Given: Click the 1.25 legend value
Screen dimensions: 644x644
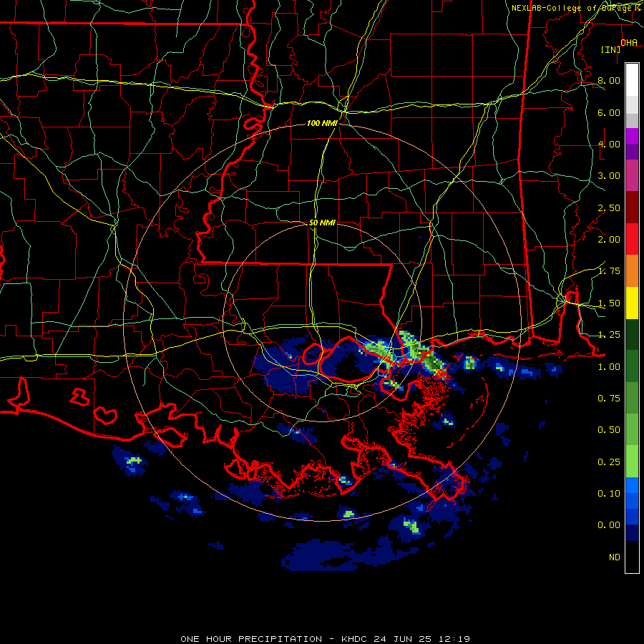Looking at the screenshot, I should (x=609, y=335).
